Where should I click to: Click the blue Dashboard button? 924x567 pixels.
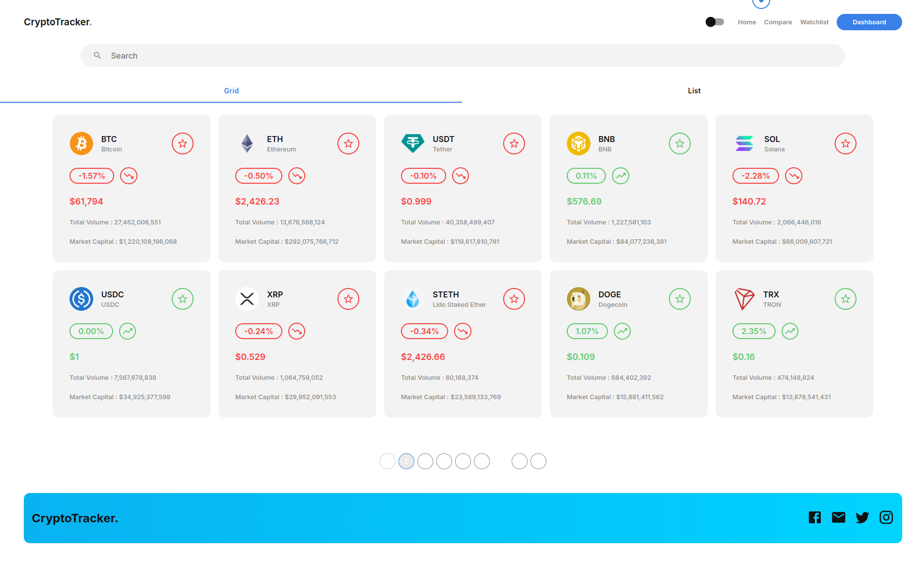pyautogui.click(x=869, y=22)
